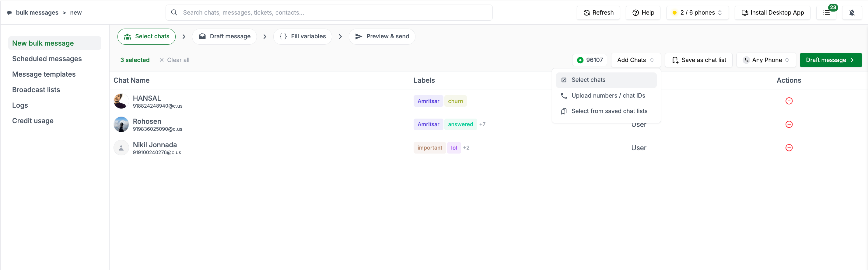
Task: Click the Rohosen chat name
Action: coord(147,121)
